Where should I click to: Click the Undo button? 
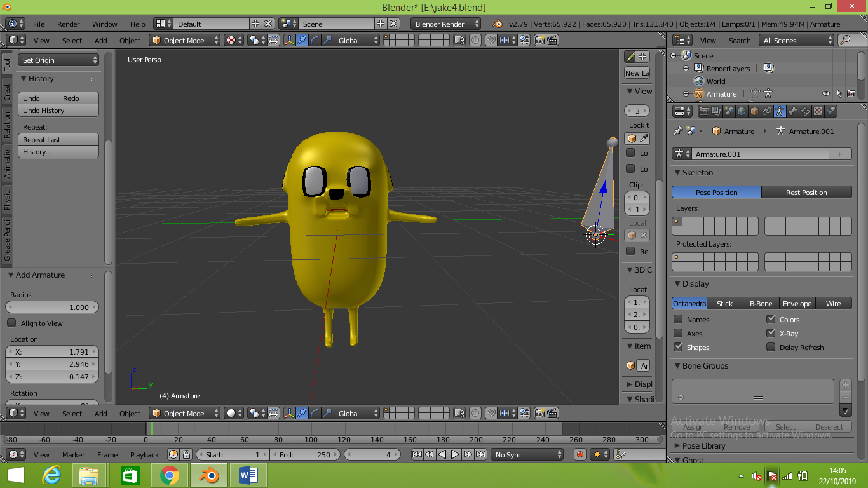tap(38, 98)
